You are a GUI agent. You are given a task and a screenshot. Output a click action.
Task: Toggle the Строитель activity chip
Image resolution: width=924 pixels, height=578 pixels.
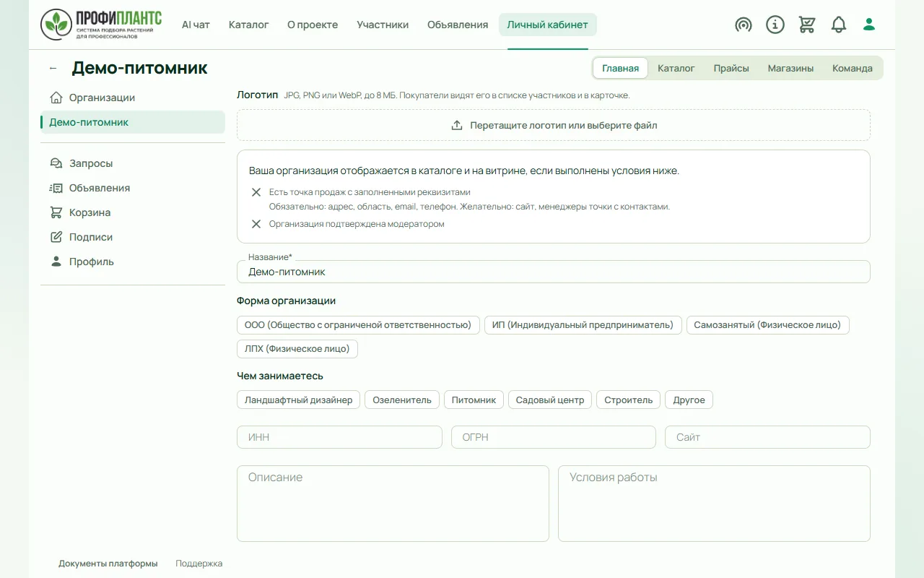pos(628,400)
